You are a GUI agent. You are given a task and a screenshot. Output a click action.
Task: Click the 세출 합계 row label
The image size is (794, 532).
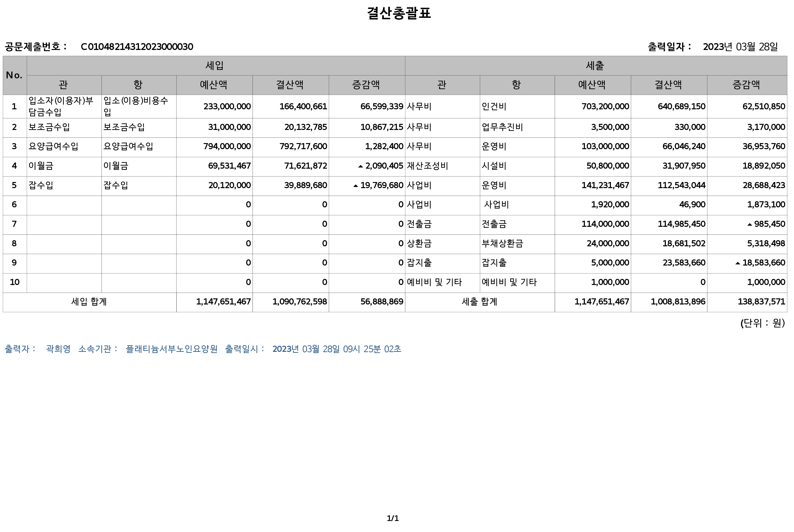pos(479,302)
